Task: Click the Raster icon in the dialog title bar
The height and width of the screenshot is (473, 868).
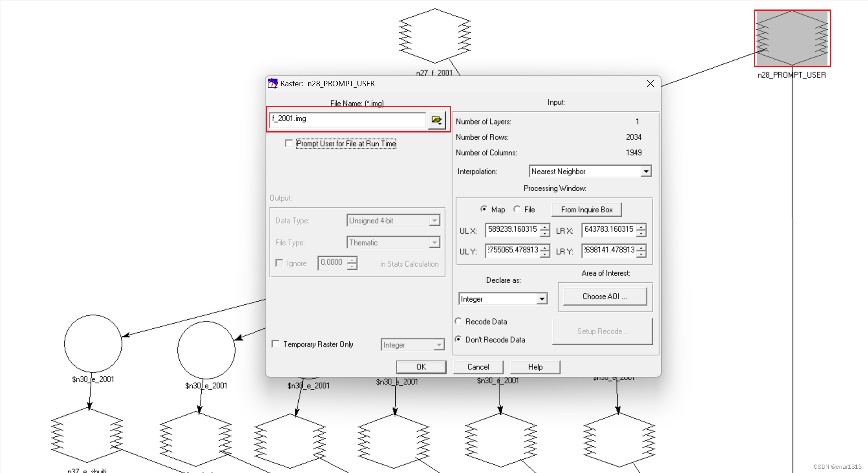Action: (273, 83)
